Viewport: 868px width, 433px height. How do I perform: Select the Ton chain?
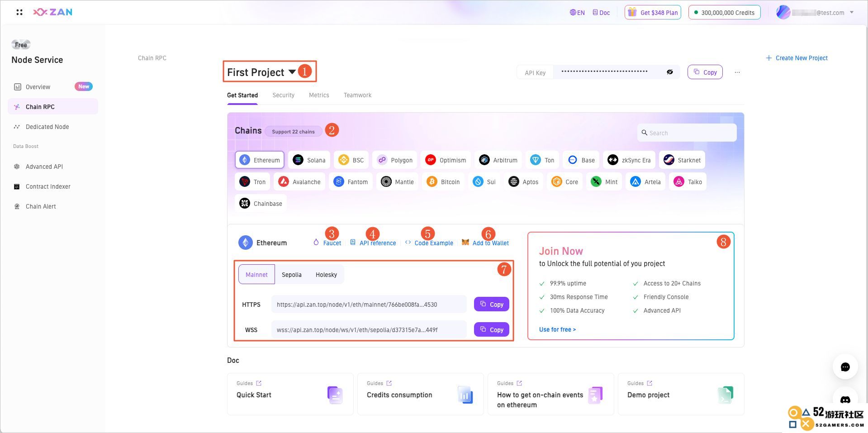pos(542,160)
